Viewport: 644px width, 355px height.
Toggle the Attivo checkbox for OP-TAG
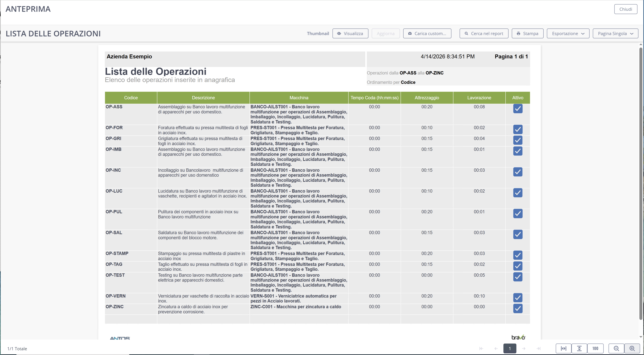(x=518, y=266)
